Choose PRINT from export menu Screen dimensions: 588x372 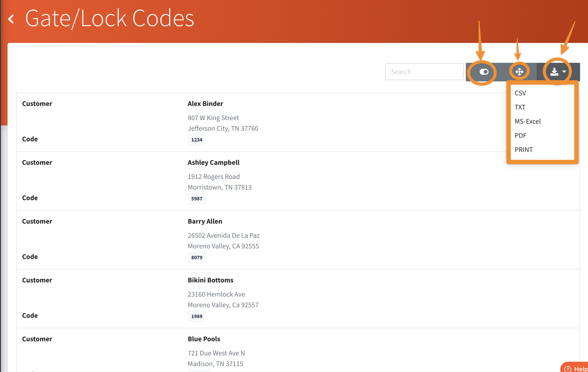coord(524,150)
